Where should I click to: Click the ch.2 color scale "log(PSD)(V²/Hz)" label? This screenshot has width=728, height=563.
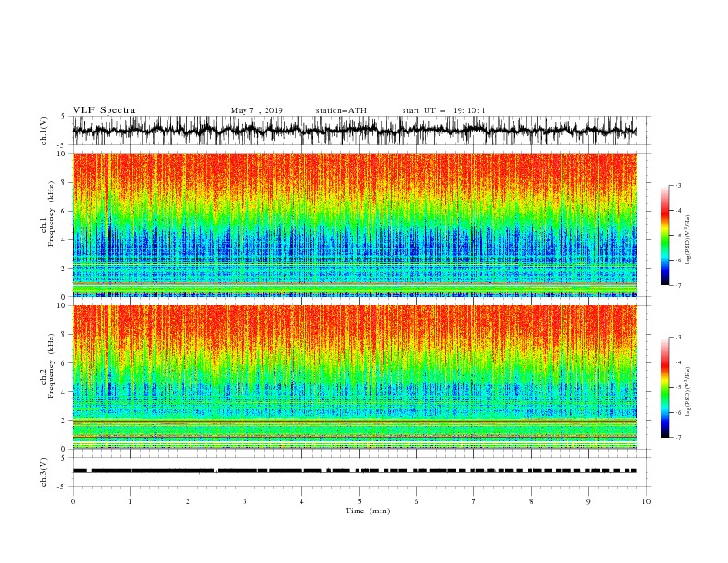(688, 391)
